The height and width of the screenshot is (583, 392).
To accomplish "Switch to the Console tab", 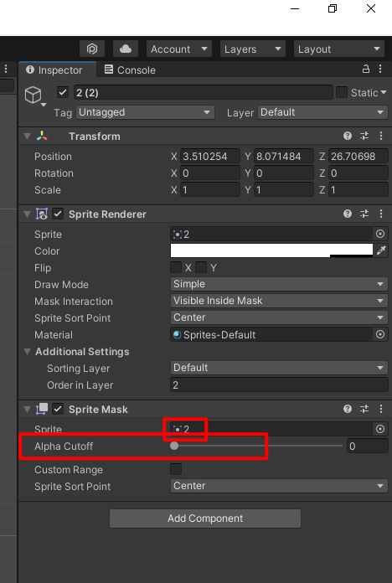I will pyautogui.click(x=130, y=70).
